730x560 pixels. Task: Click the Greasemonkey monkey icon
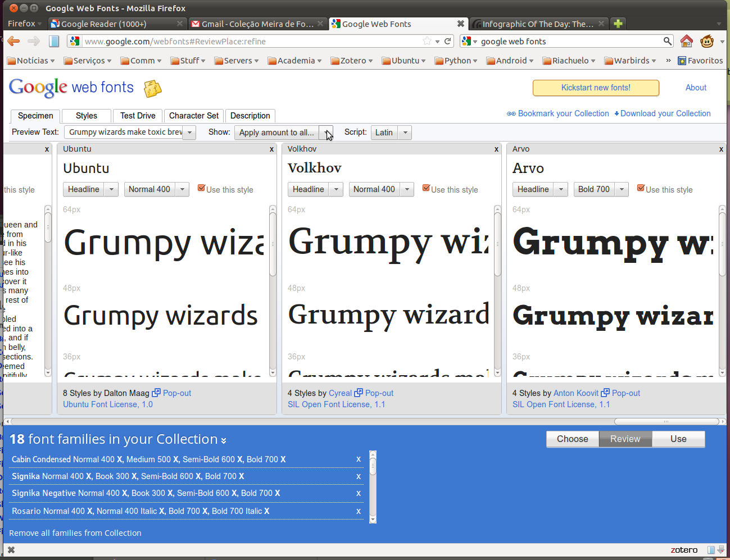pos(707,41)
